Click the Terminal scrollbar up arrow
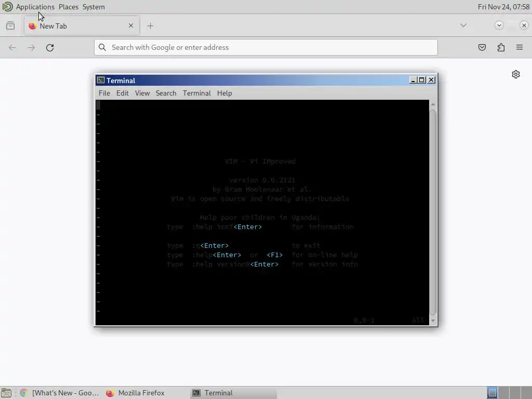The image size is (532, 399). pyautogui.click(x=433, y=104)
